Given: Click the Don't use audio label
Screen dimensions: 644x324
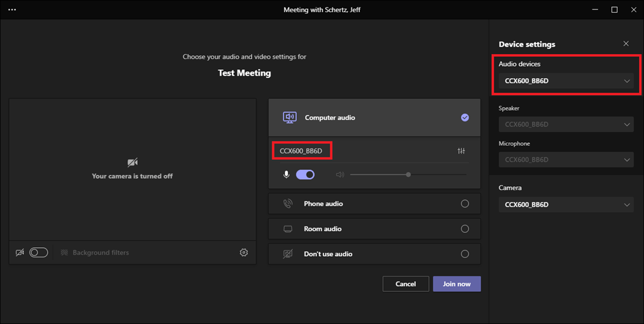Looking at the screenshot, I should [x=328, y=254].
